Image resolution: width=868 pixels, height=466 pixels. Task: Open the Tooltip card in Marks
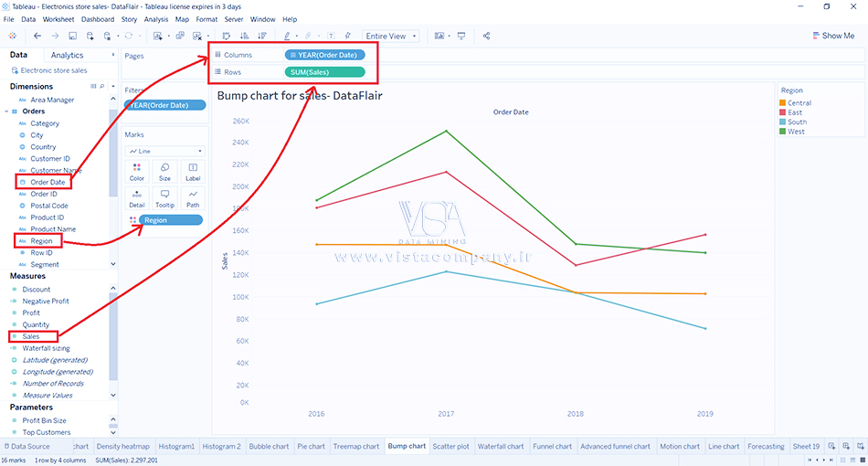(x=164, y=198)
